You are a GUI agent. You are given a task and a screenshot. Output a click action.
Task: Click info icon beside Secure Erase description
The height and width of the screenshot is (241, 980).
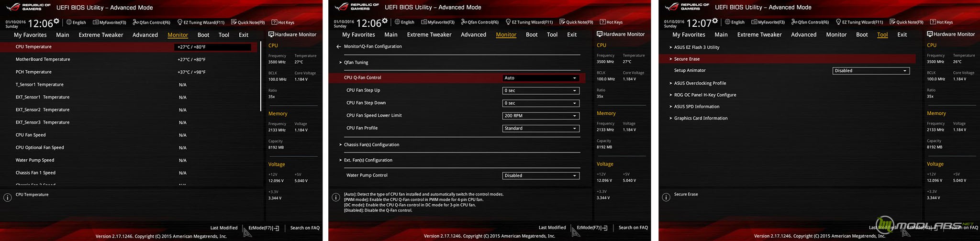pos(666,197)
